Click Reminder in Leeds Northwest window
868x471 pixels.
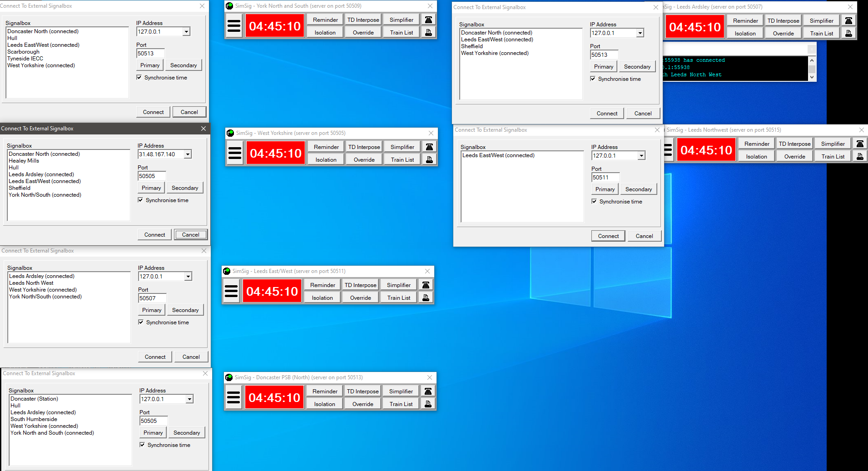coord(757,144)
